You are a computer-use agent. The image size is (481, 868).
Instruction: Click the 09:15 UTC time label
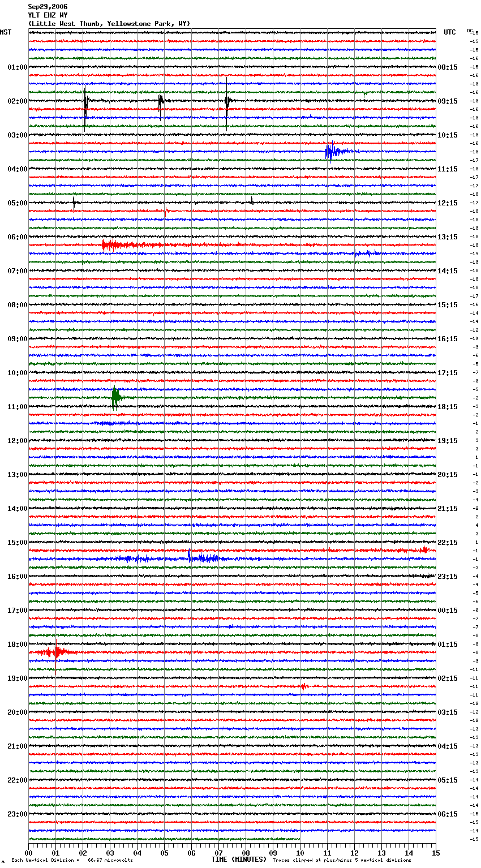[448, 101]
